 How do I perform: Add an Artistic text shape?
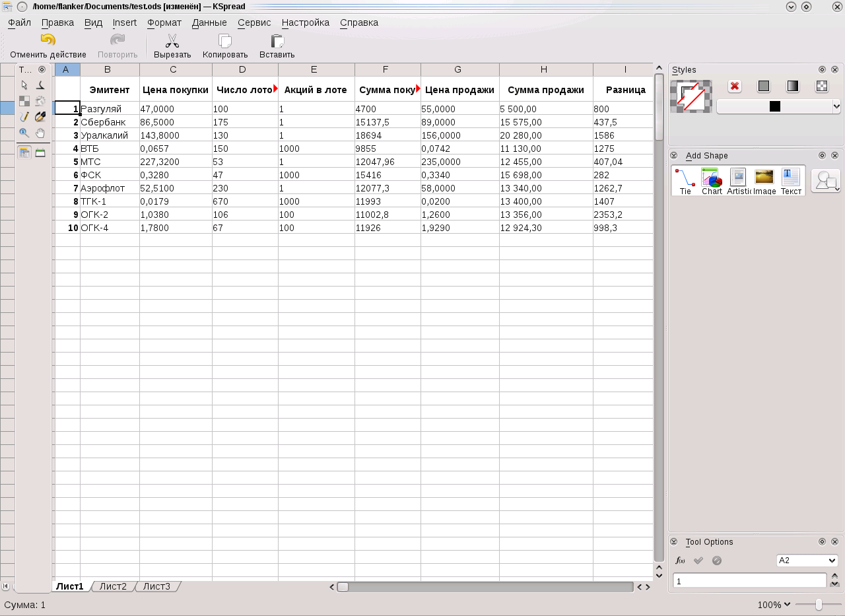coord(738,181)
